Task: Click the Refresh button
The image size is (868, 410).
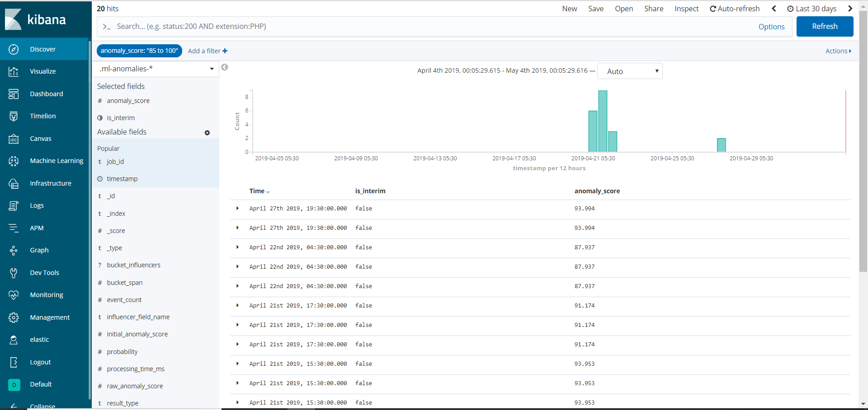Action: (825, 26)
